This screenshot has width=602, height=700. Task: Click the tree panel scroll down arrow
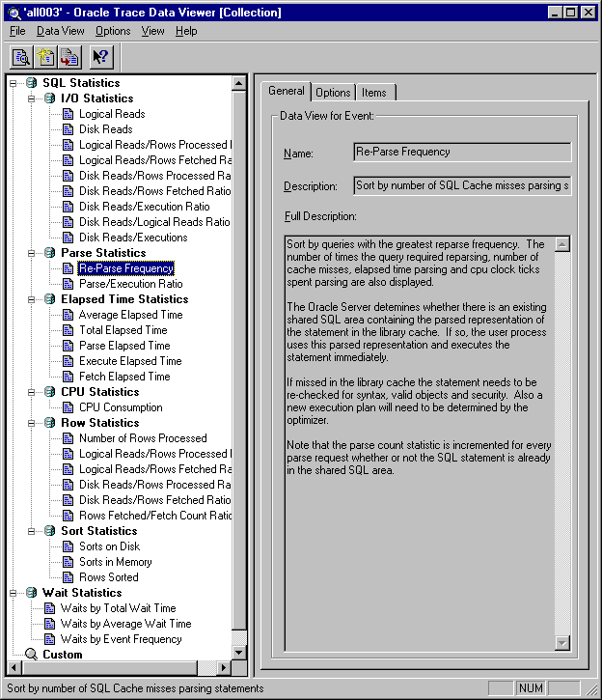coord(239,653)
